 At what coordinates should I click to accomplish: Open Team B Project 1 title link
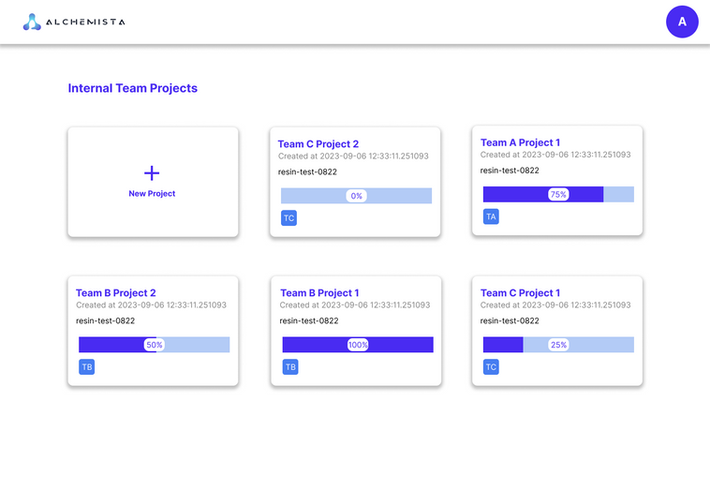pyautogui.click(x=319, y=293)
